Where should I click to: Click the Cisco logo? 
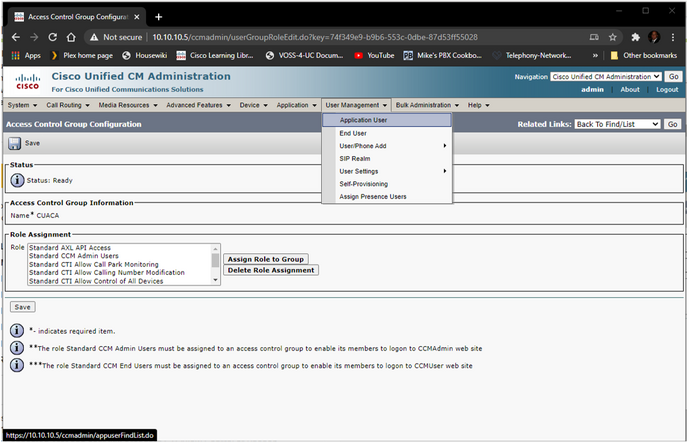27,82
